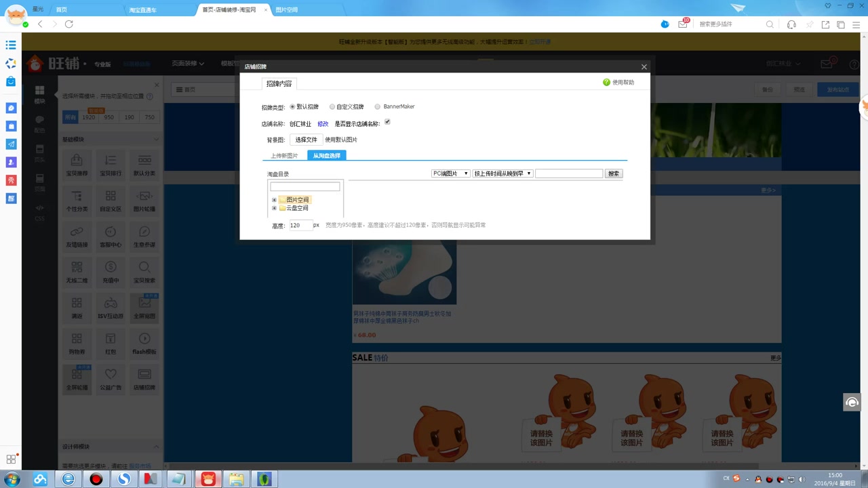This screenshot has width=868, height=488.
Task: Expand the 云盘空间 folder node
Action: click(x=274, y=208)
